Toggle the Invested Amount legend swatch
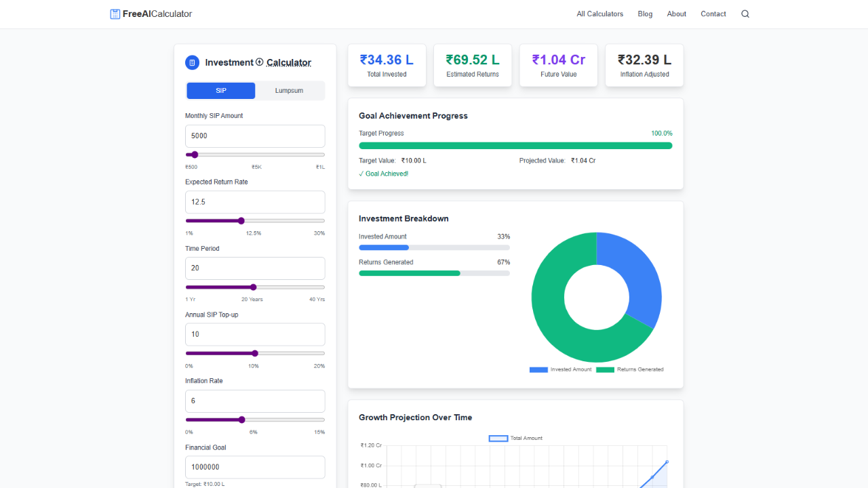868x488 pixels. pos(538,369)
